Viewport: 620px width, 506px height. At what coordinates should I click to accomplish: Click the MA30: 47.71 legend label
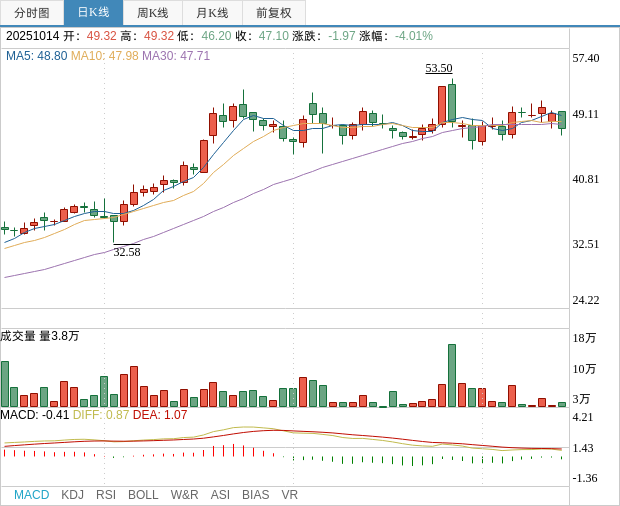point(176,56)
